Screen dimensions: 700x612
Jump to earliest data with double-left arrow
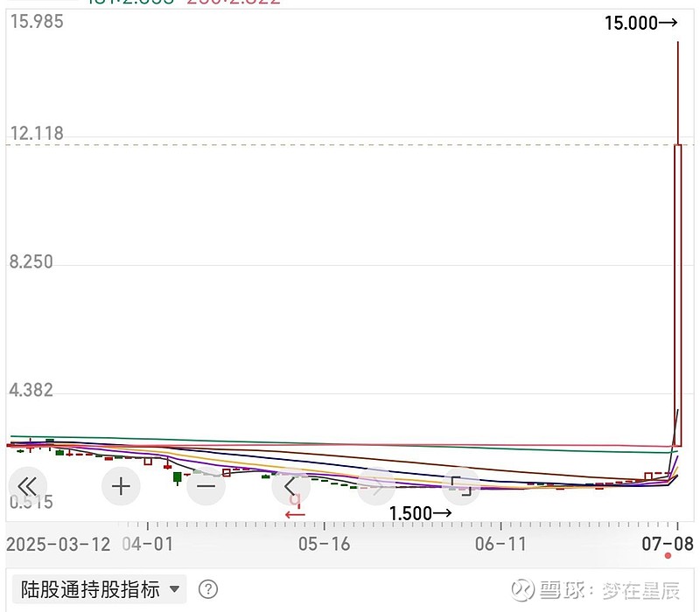point(28,486)
